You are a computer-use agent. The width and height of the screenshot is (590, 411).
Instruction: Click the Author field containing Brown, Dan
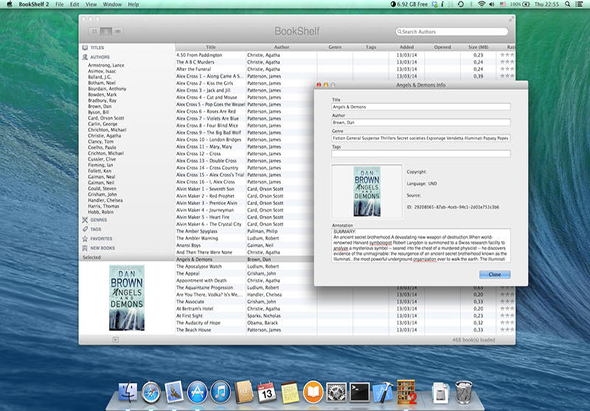(421, 122)
